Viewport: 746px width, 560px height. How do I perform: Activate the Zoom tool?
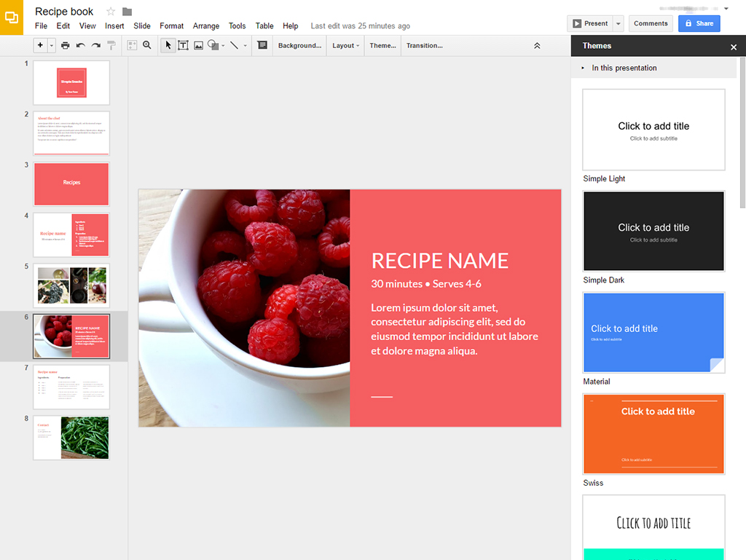click(147, 45)
